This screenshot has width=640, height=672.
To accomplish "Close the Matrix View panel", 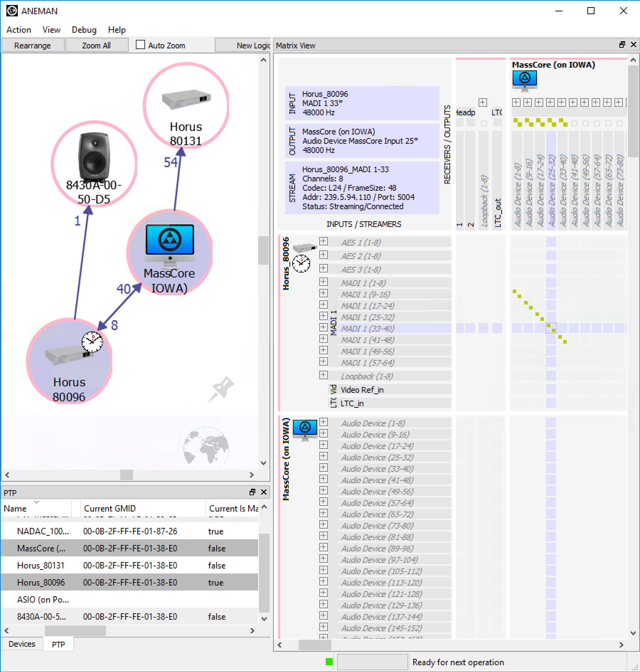I will click(633, 45).
